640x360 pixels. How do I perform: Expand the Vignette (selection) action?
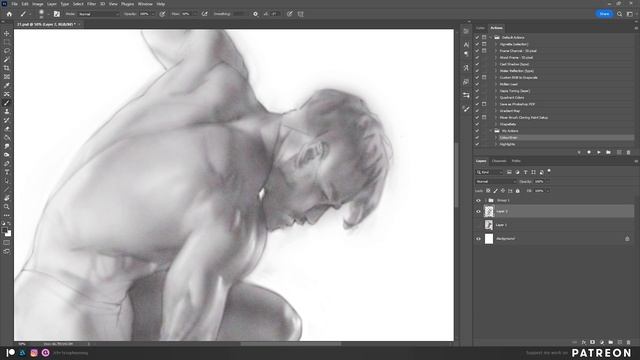click(x=496, y=44)
